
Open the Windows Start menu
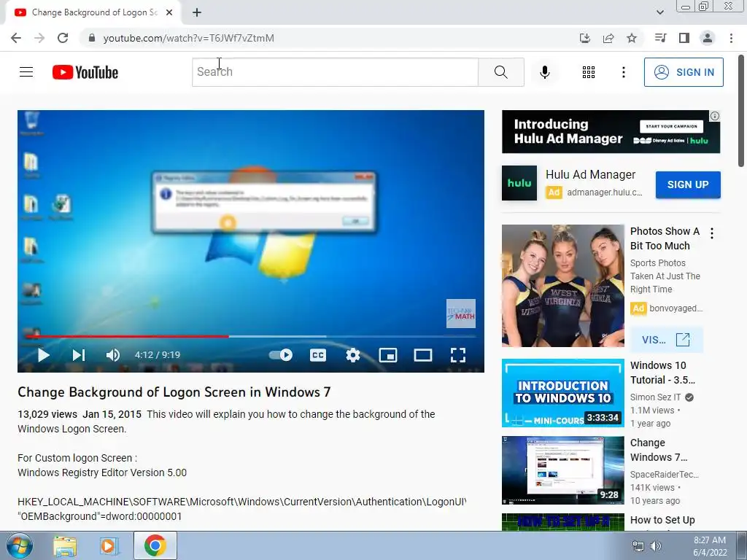coord(20,545)
